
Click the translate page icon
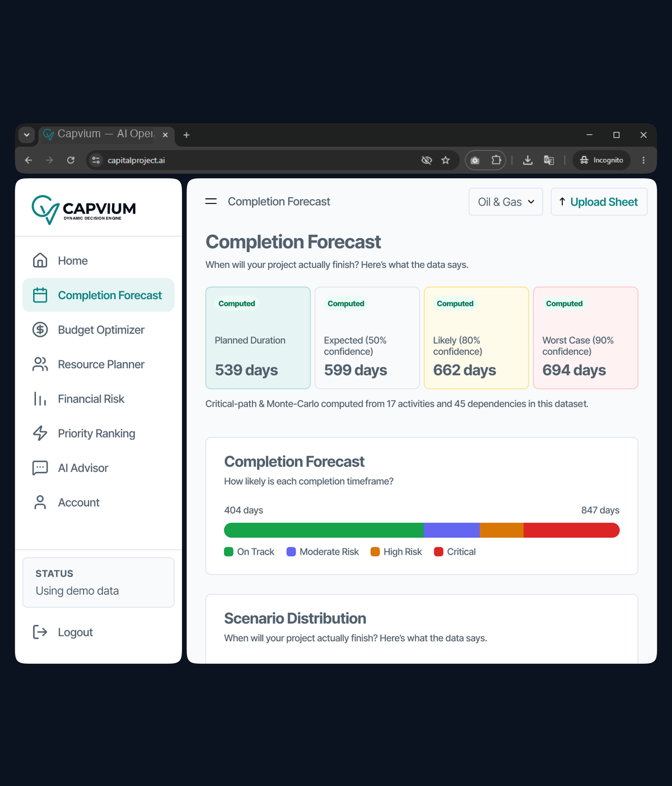point(549,160)
